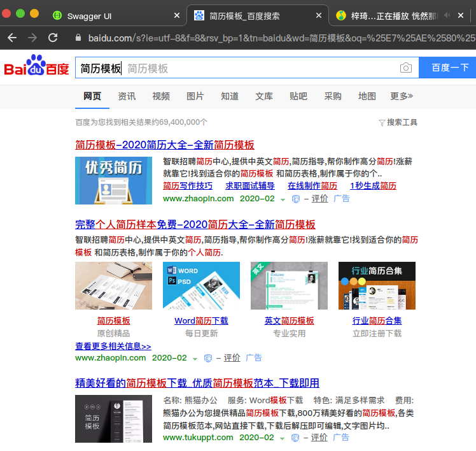Select the 地图 search category

coord(367,96)
